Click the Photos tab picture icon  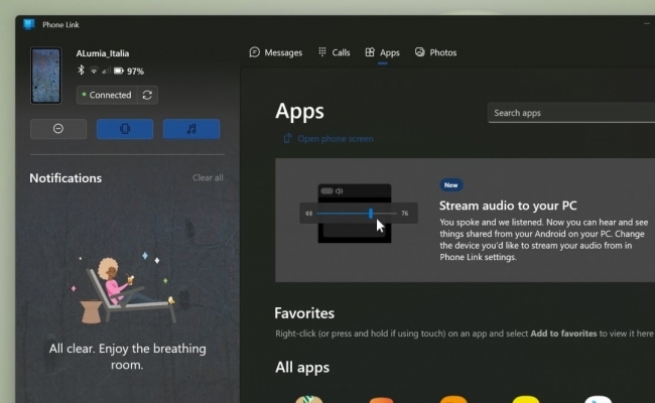[419, 52]
